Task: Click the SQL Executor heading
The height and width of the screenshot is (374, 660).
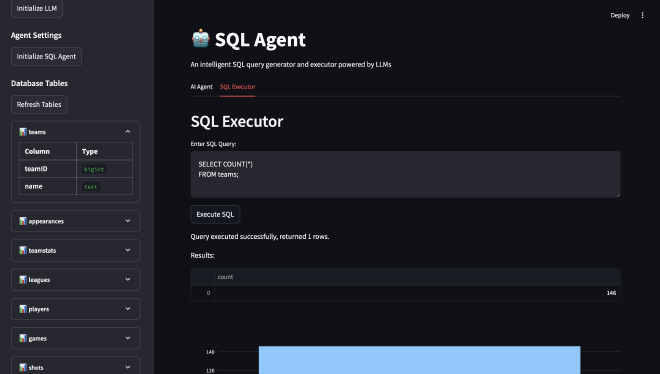Action: [237, 122]
